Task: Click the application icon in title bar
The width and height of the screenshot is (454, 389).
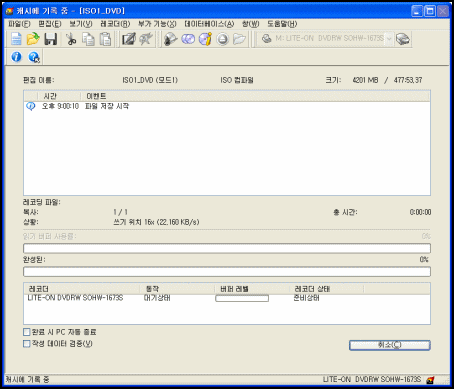Action: pyautogui.click(x=9, y=11)
